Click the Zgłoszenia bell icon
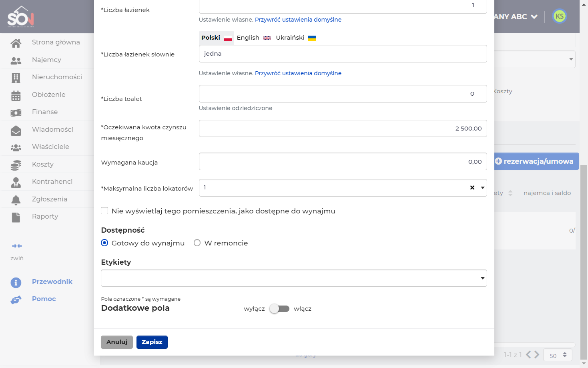The width and height of the screenshot is (588, 368). (16, 200)
